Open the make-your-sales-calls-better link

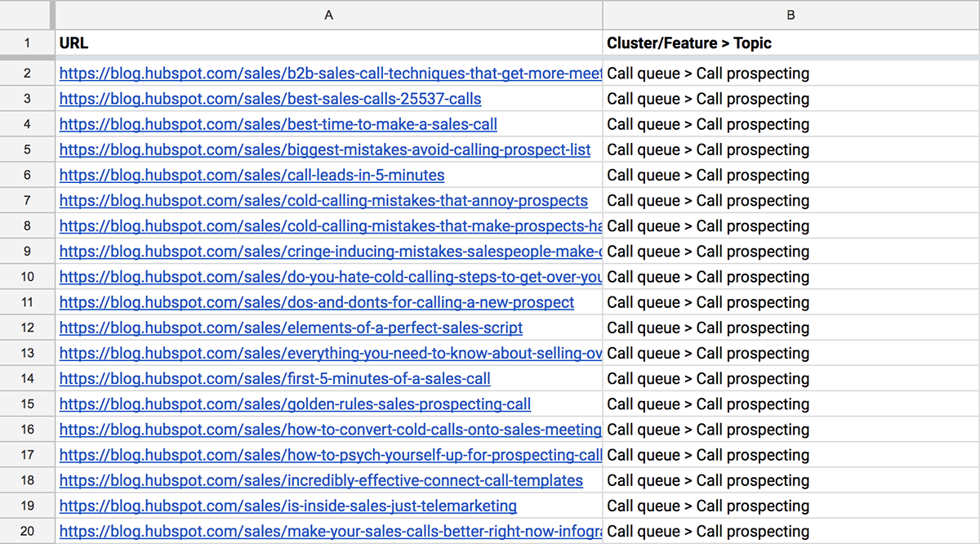[x=331, y=531]
